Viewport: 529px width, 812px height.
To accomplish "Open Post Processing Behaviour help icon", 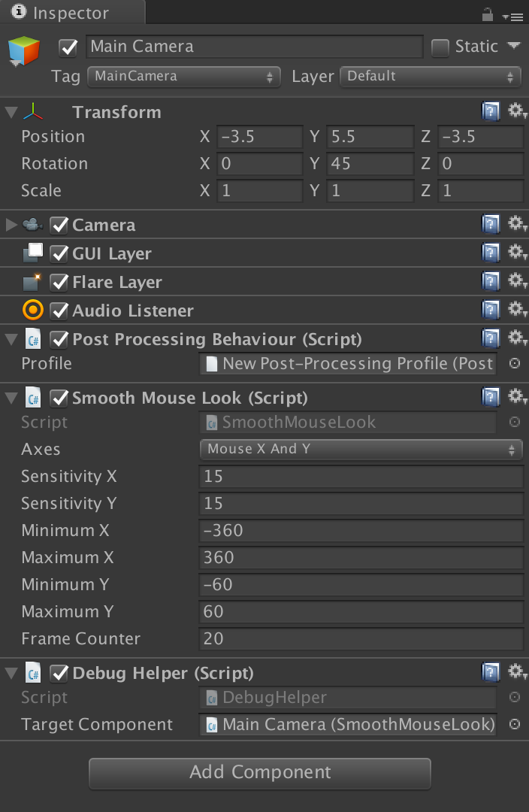I will click(x=491, y=338).
